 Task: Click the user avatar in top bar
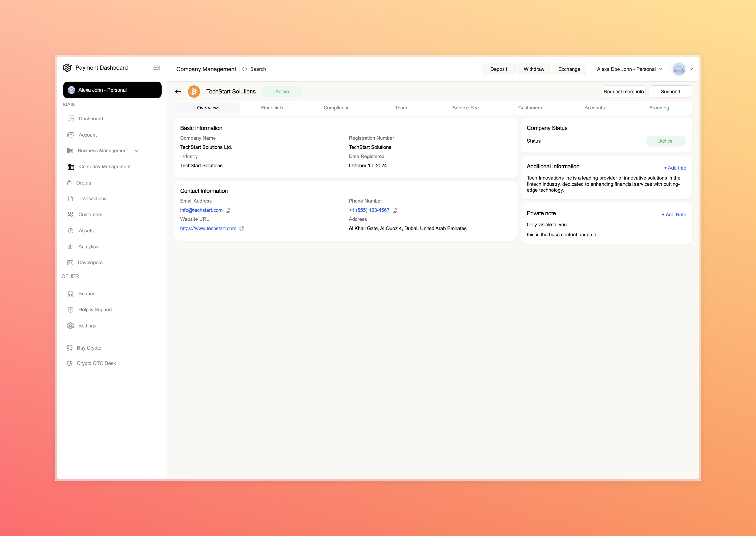click(x=679, y=69)
